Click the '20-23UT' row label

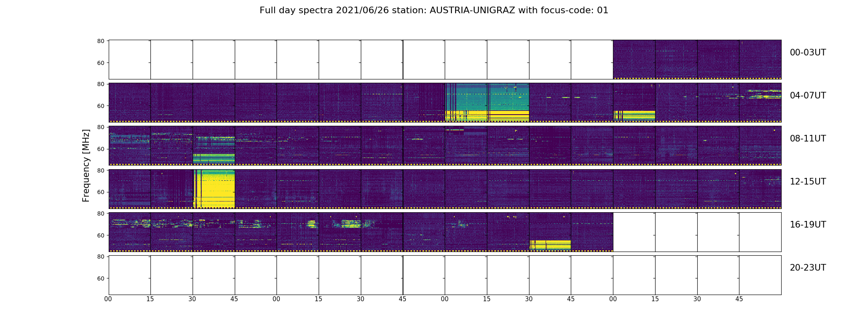coord(808,268)
